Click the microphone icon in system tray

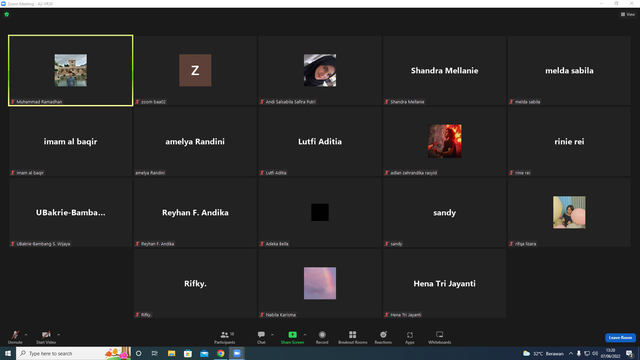(579, 353)
